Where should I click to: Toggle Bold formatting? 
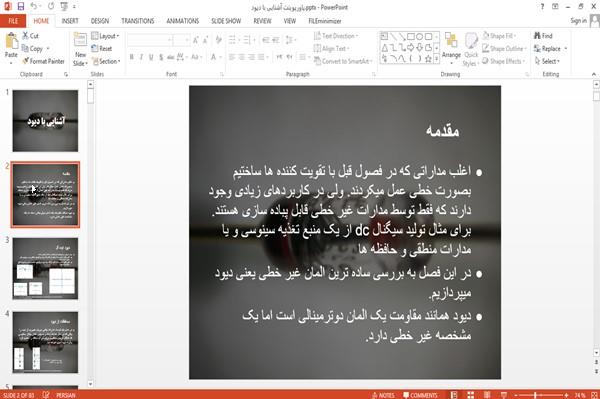click(131, 57)
